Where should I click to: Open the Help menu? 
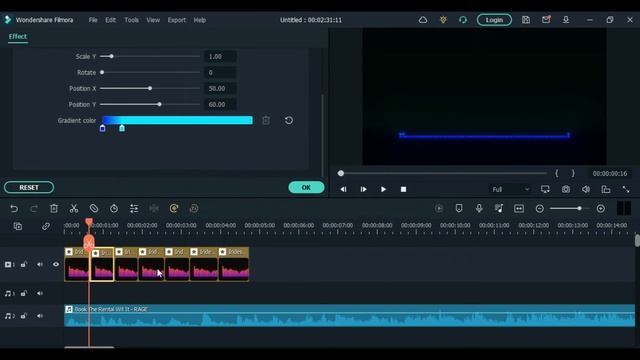200,20
